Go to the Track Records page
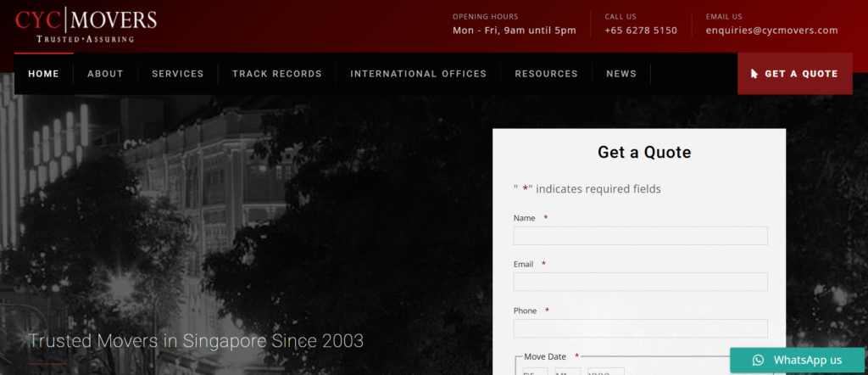868x375 pixels. [277, 74]
